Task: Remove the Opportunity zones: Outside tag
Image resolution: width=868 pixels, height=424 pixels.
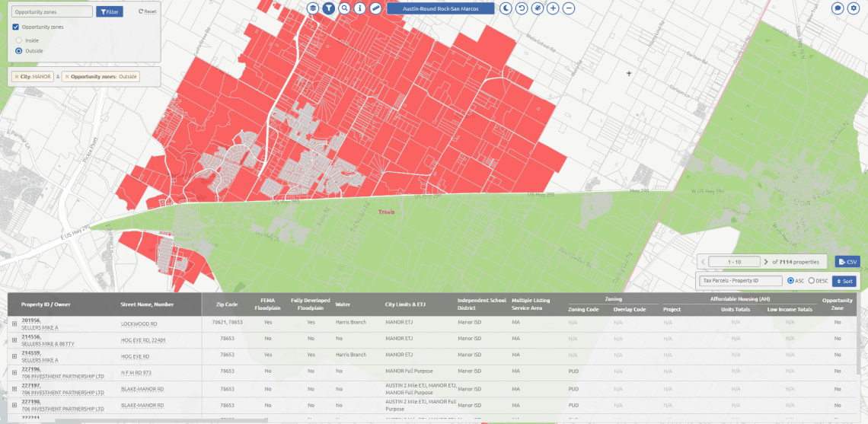Action: pyautogui.click(x=67, y=77)
